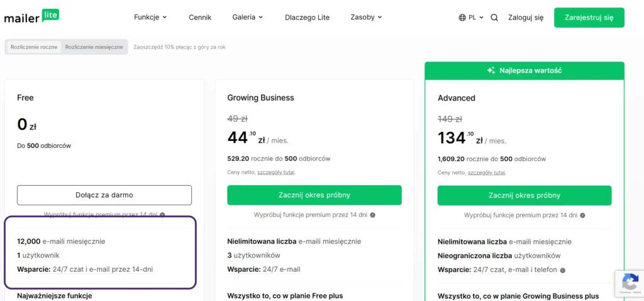
Task: Click Do 500 odbiorców text in Free plan
Action: point(44,145)
